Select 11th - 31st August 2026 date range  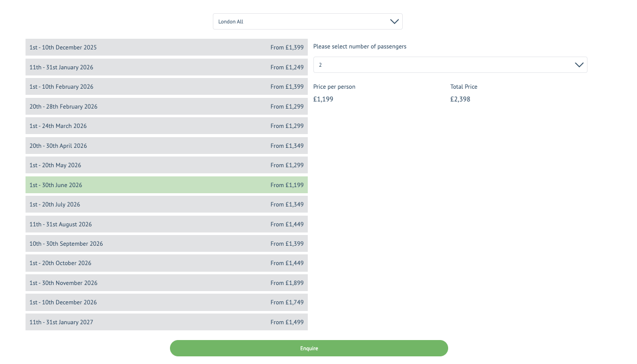[166, 224]
